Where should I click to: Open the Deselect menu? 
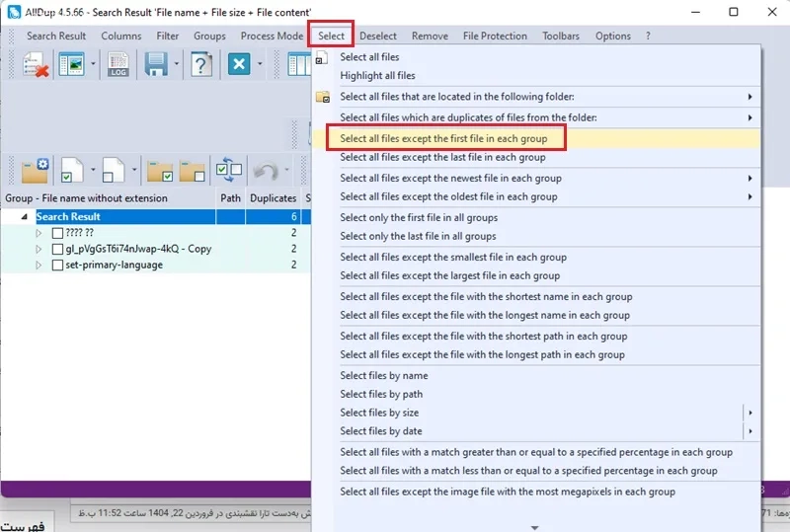coord(378,36)
